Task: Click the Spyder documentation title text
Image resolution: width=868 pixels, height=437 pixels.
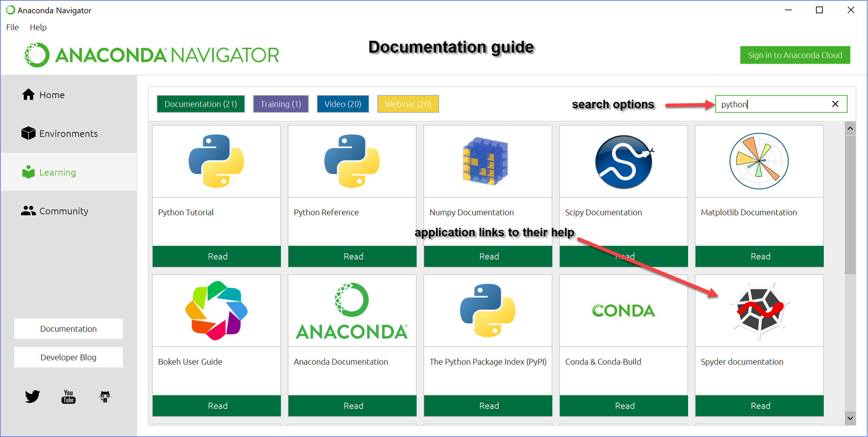Action: pos(742,361)
